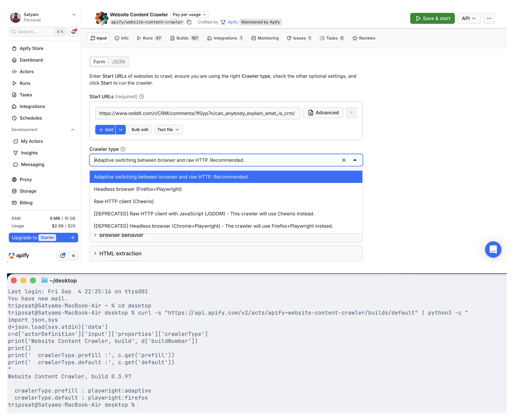Open the Tasks 0 tab
Image resolution: width=514 pixels, height=420 pixels.
click(332, 38)
